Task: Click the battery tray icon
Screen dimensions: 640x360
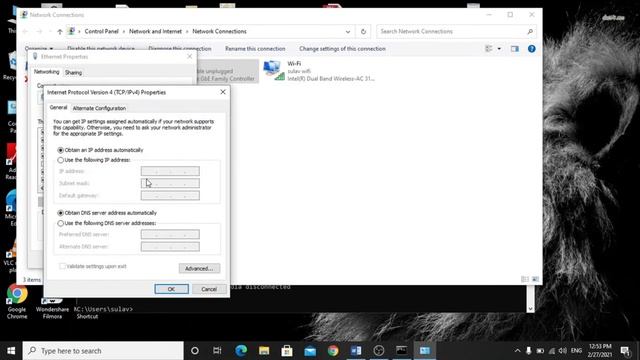Action: tap(540, 351)
